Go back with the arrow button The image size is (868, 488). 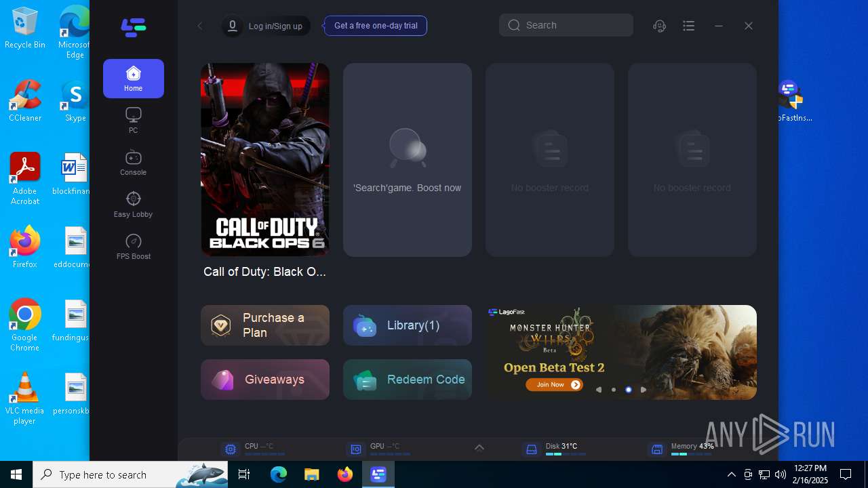200,26
